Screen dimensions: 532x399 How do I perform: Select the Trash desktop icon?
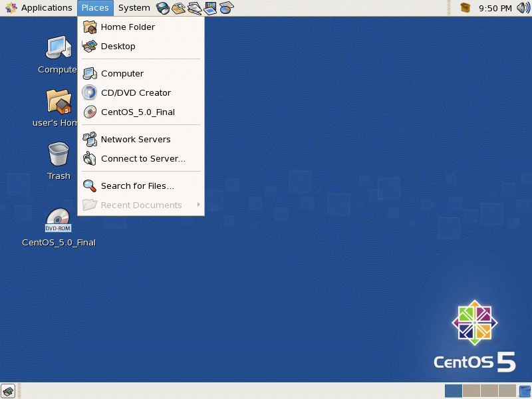[59, 161]
